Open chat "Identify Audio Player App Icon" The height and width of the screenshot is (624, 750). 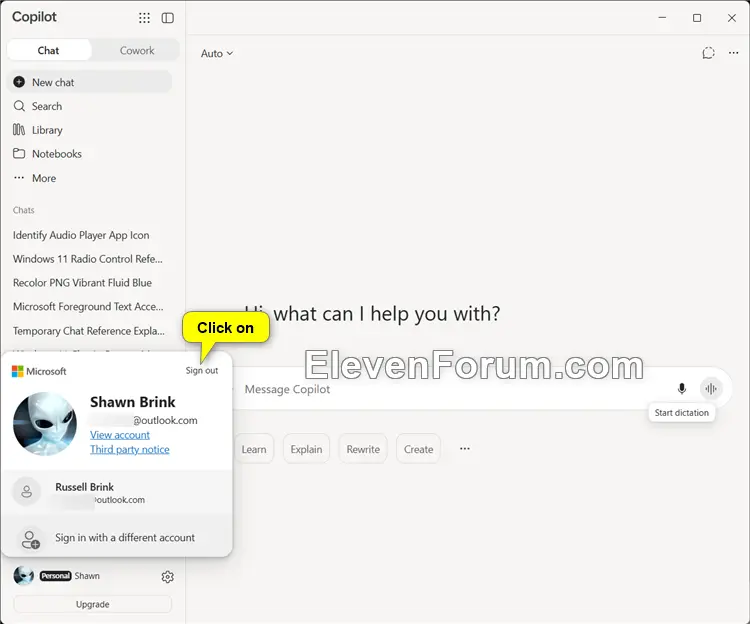point(81,235)
